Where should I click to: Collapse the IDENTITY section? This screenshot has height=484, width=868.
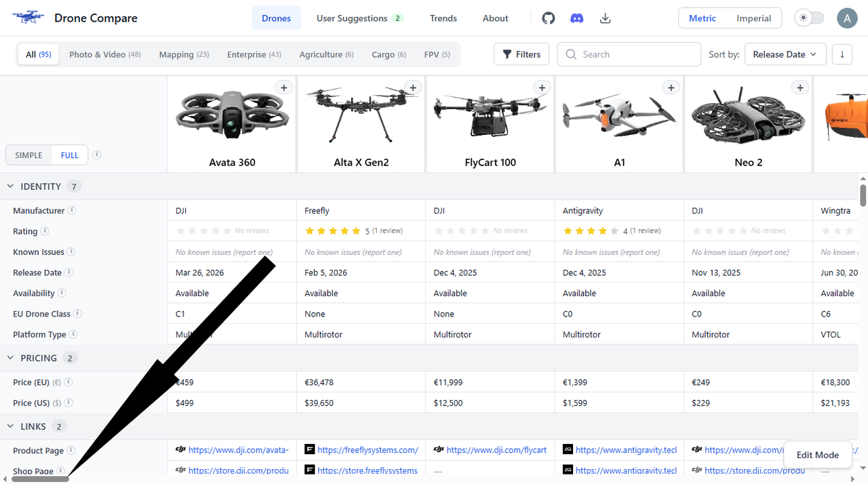(x=10, y=186)
